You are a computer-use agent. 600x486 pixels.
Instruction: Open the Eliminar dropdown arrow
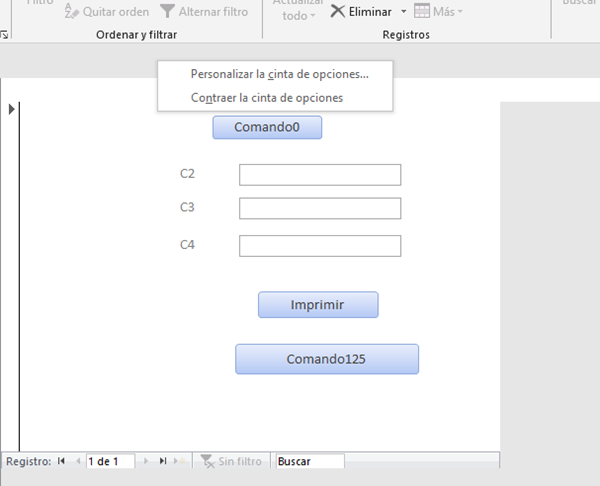403,11
